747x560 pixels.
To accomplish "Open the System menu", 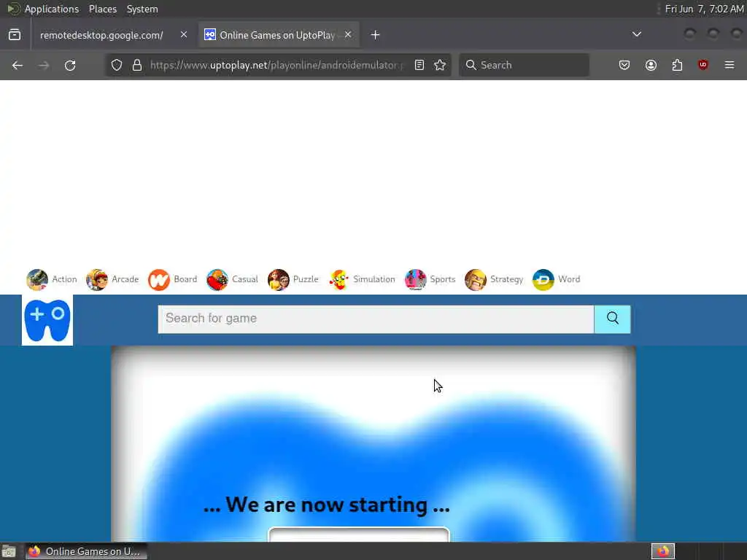I will point(142,9).
